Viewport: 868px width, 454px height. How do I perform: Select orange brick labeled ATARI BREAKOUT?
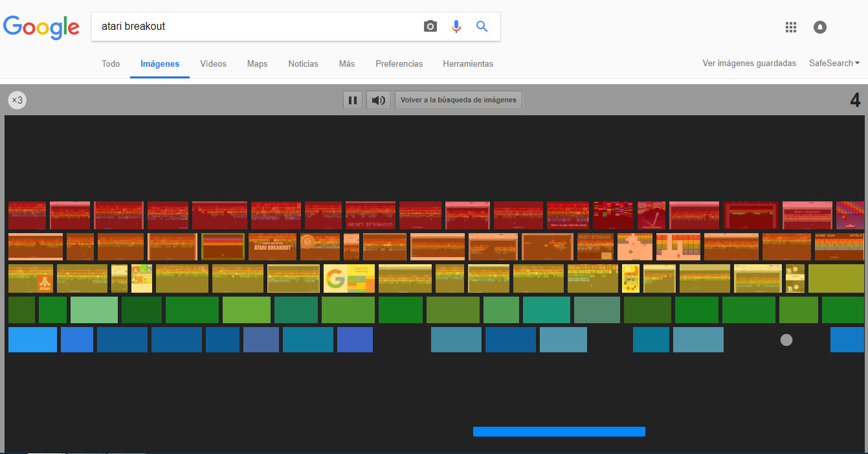[273, 247]
